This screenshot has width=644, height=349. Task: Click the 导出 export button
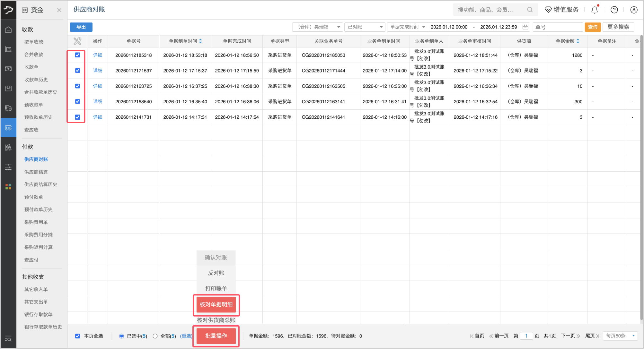[x=81, y=27]
